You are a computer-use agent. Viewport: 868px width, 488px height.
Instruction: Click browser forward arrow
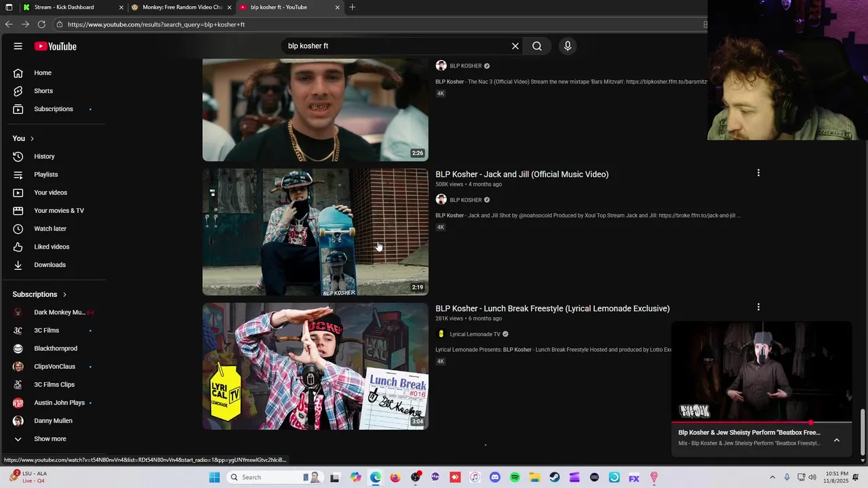[25, 24]
